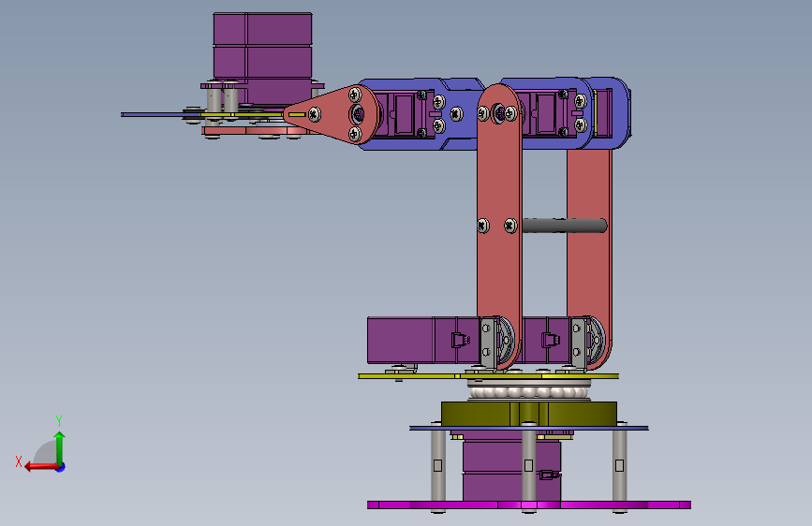812x526 pixels.
Task: Click the blue Z axis dot on the triad
Action: click(61, 467)
